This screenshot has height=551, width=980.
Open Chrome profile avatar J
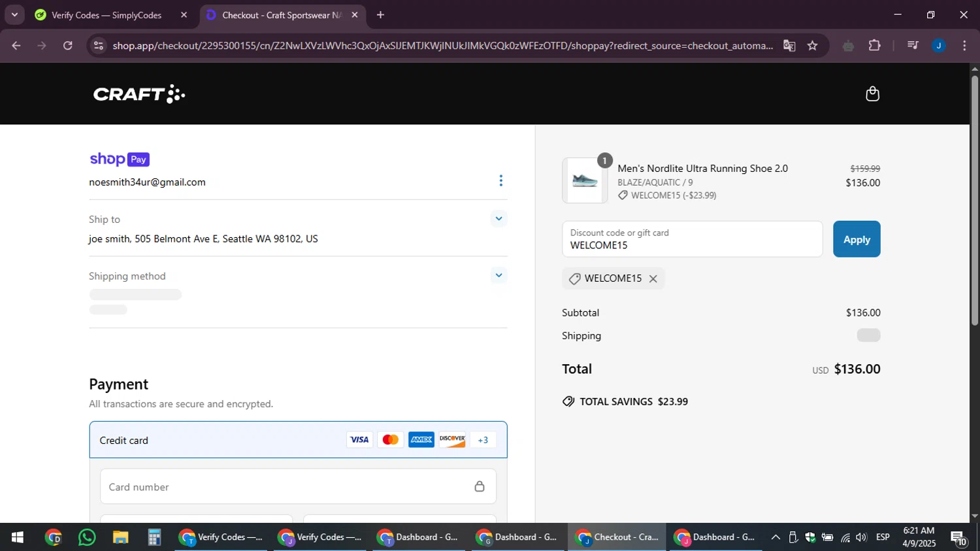[x=938, y=46]
